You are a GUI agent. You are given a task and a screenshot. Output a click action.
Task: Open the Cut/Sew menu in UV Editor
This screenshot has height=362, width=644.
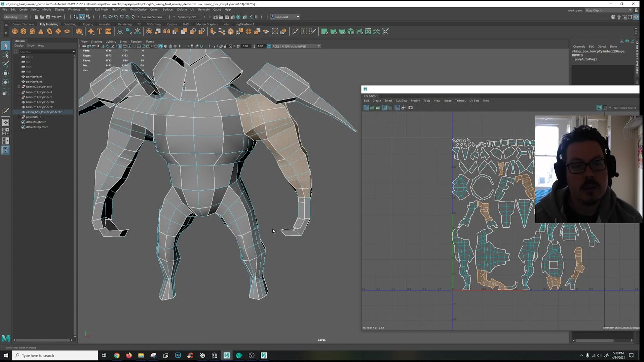401,100
